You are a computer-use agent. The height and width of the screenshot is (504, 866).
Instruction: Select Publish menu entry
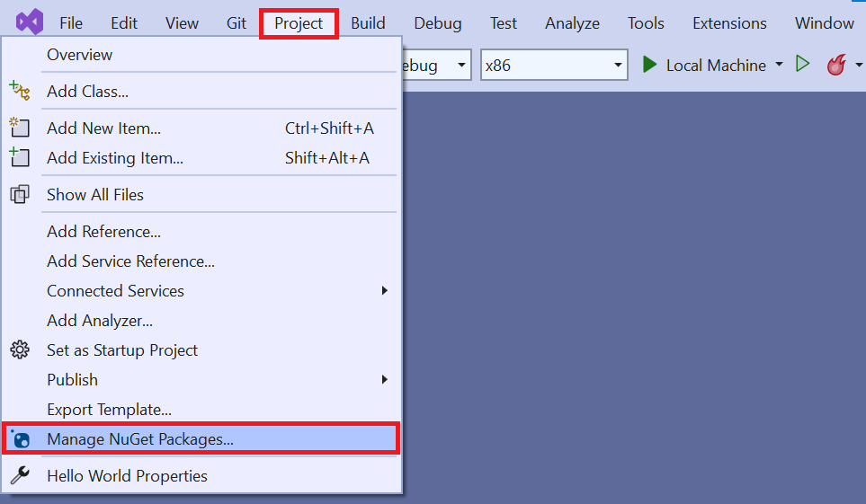pos(201,380)
